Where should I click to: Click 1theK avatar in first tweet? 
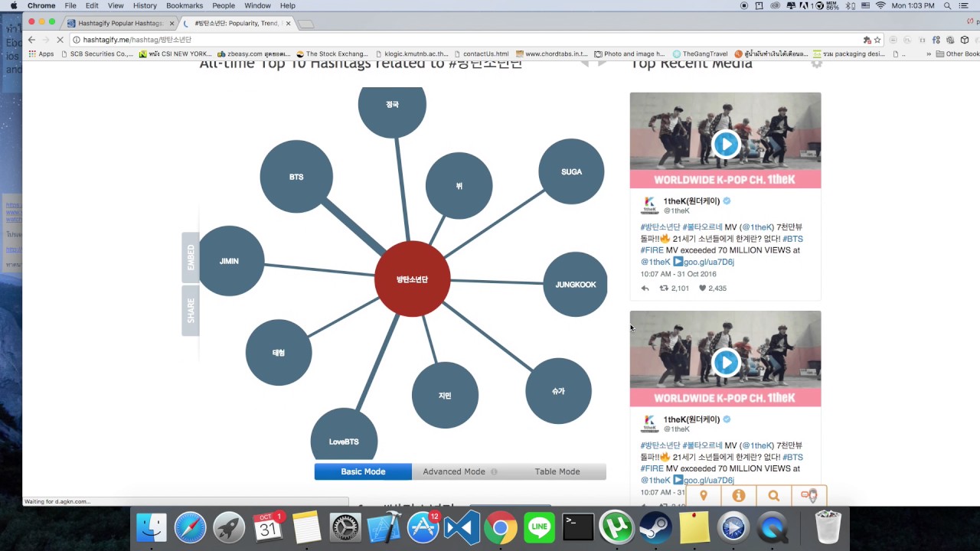650,205
